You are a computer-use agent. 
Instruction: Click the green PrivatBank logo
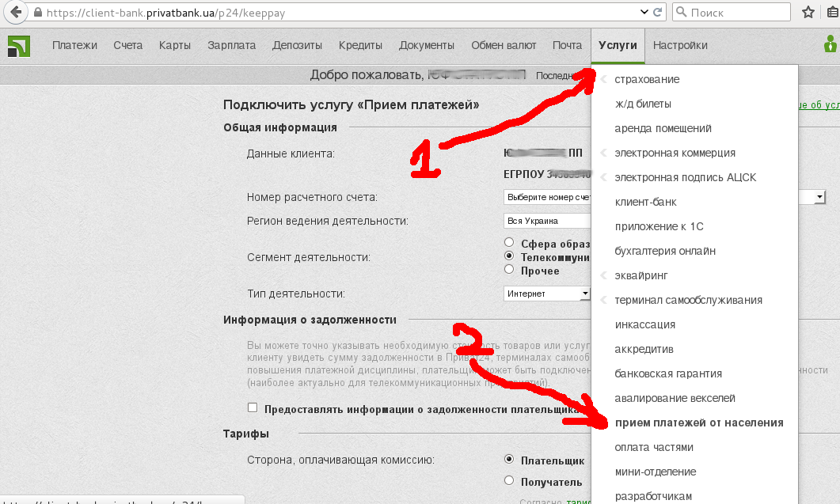tap(19, 46)
